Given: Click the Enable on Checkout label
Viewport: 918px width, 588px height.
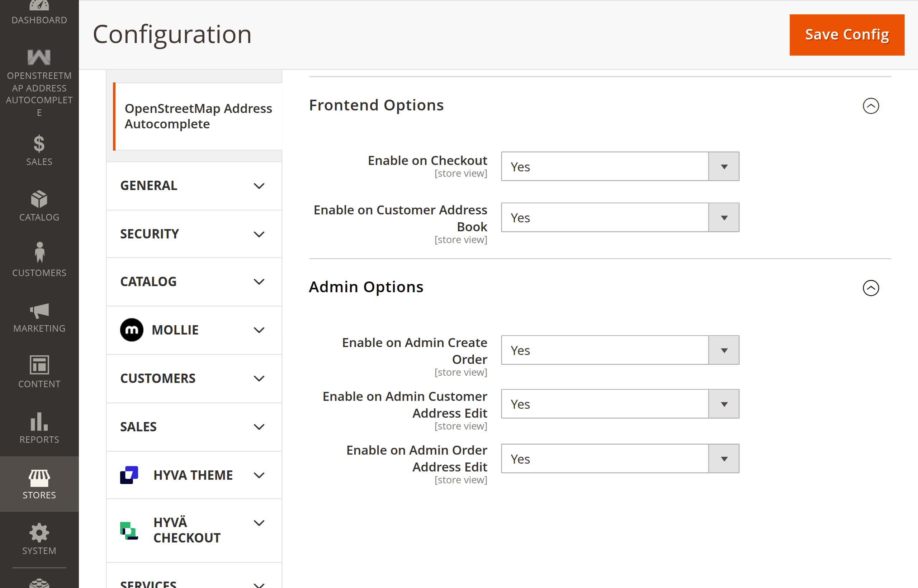Looking at the screenshot, I should pyautogui.click(x=427, y=161).
